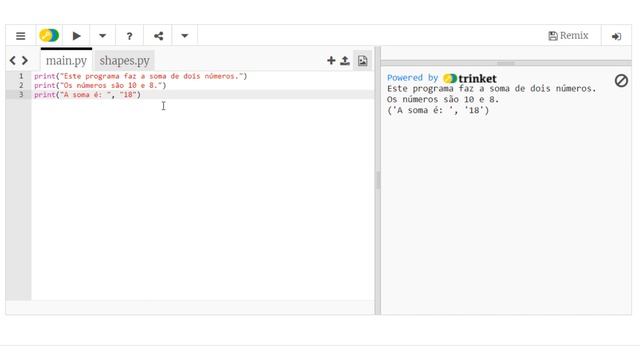Click code line 'Este programa faz a soma'
The image size is (640, 360).
point(141,76)
